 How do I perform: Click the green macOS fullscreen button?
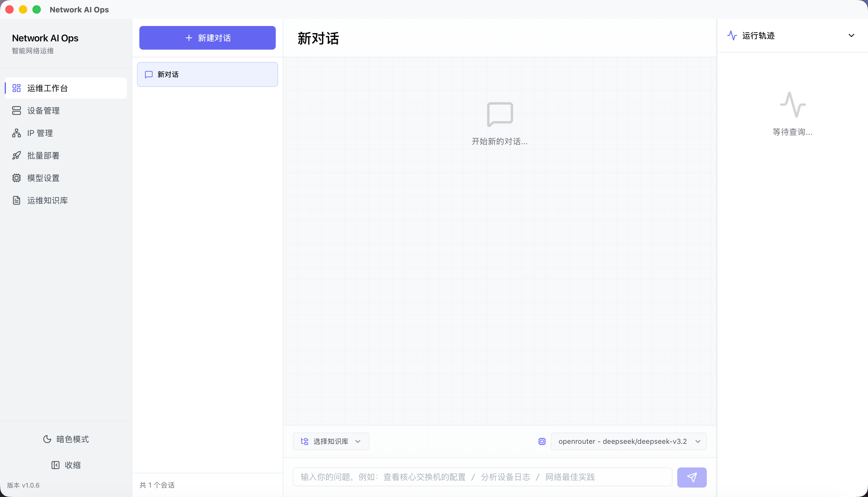coord(37,9)
